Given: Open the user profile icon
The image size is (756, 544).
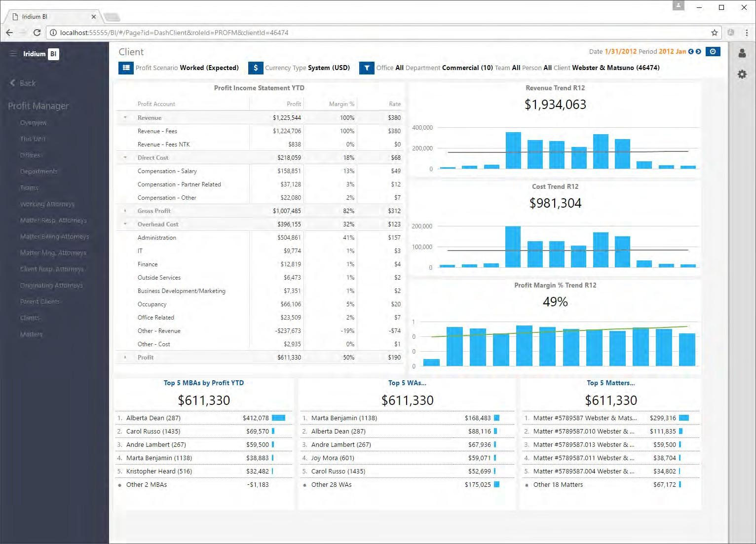Looking at the screenshot, I should pos(742,53).
